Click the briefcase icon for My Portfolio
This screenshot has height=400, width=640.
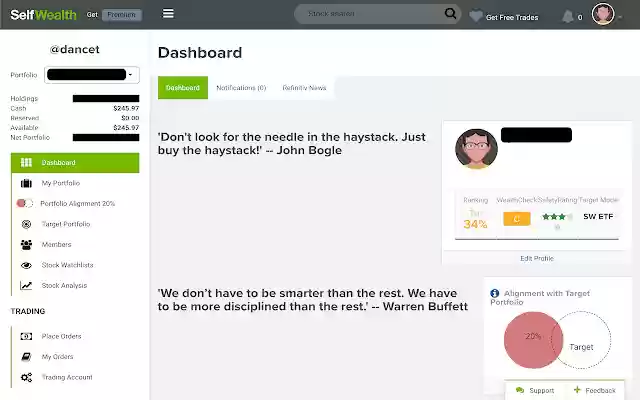tap(26, 183)
